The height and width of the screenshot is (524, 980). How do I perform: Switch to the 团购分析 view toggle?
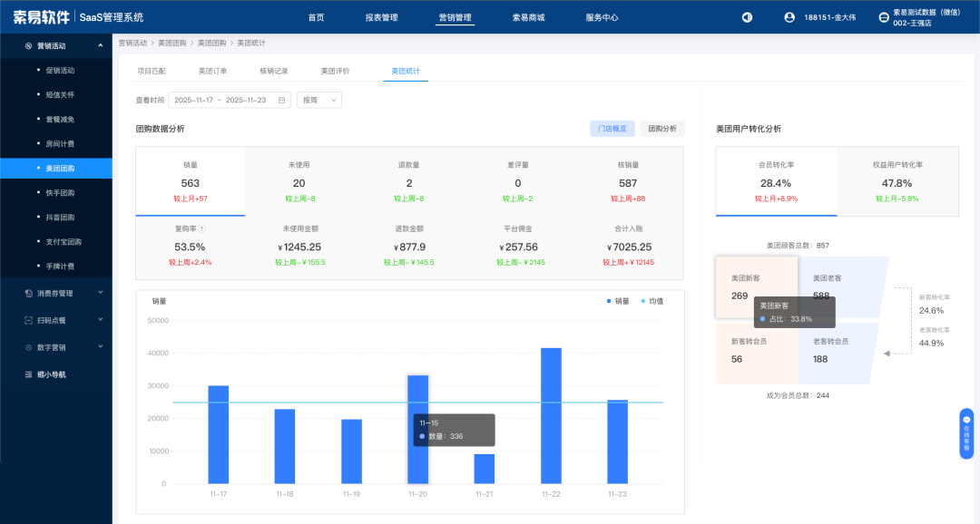click(661, 129)
